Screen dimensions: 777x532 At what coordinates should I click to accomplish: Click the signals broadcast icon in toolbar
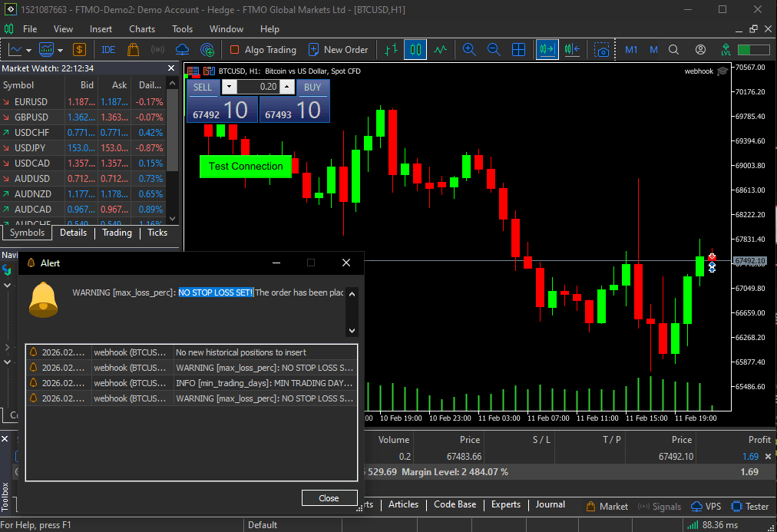157,50
